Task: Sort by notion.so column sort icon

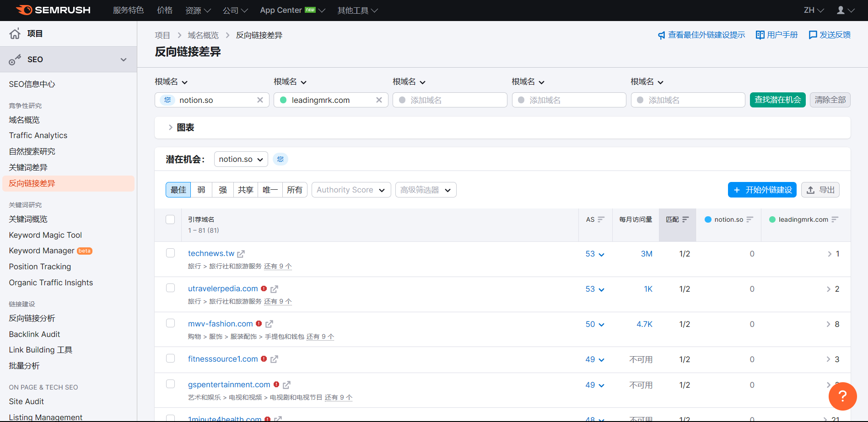Action: (x=749, y=219)
